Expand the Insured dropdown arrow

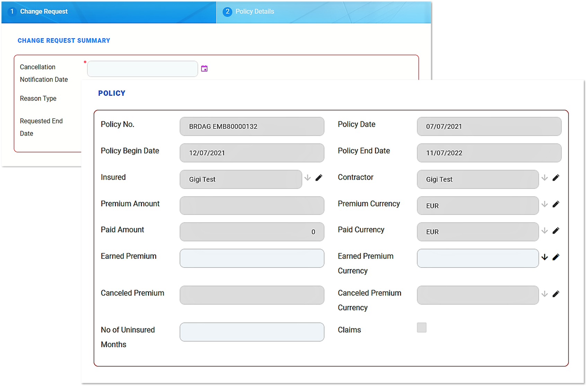(x=307, y=178)
